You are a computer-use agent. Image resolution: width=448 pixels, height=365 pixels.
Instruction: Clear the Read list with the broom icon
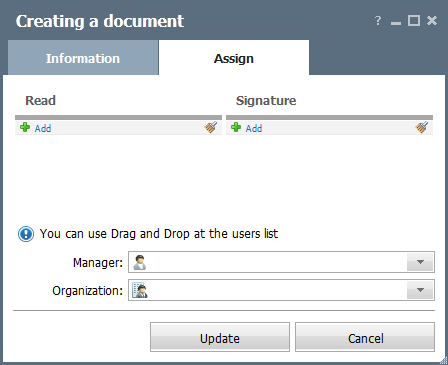(x=211, y=127)
